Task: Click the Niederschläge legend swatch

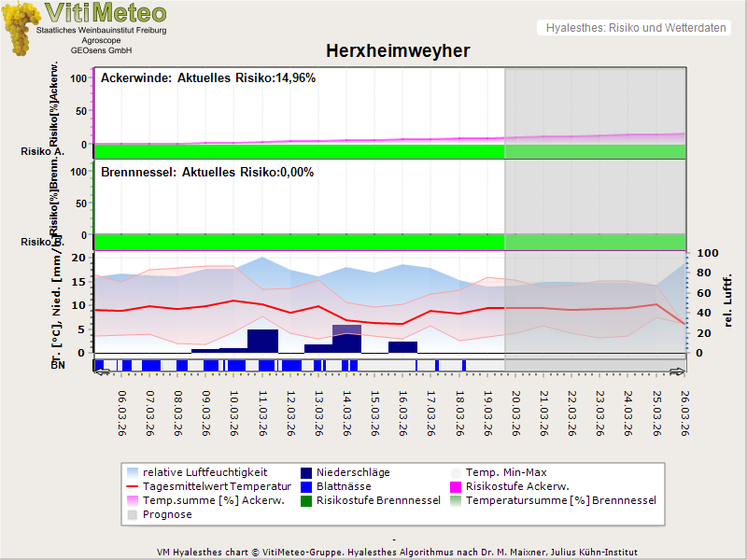Action: (x=307, y=473)
